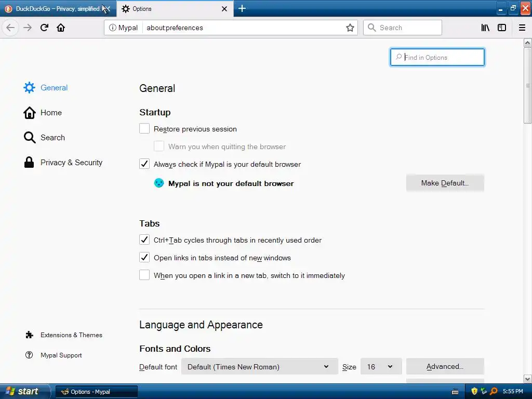The height and width of the screenshot is (399, 532).
Task: Close the DuckDuckGo tab
Action: [108, 9]
